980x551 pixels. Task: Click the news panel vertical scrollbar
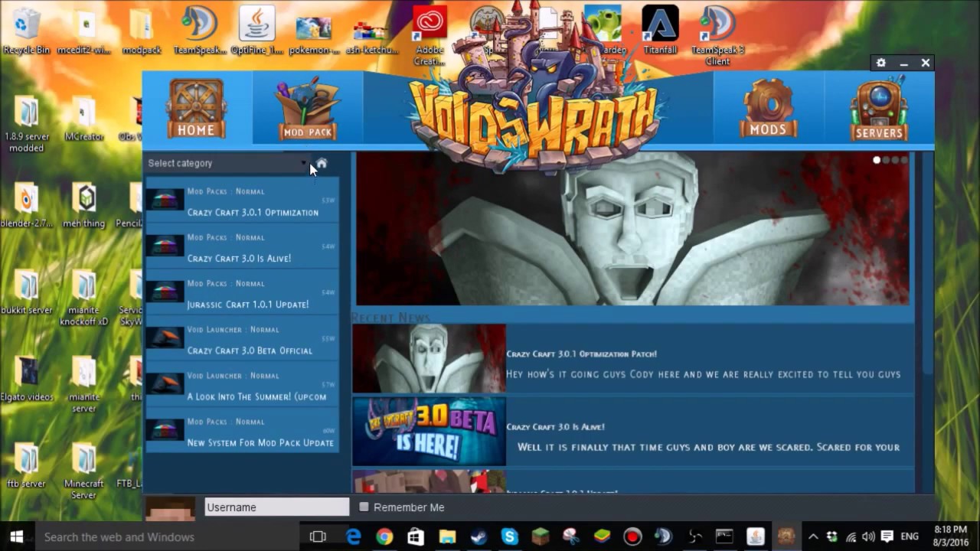click(x=927, y=264)
